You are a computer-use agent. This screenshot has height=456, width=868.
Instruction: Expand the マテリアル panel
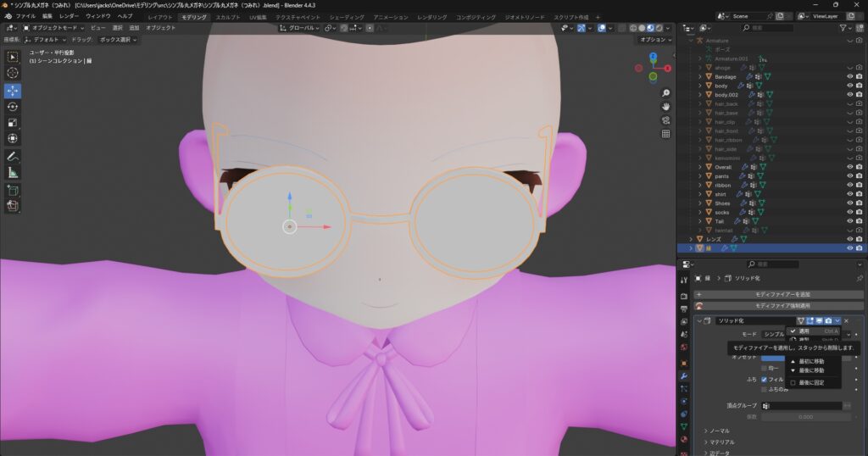[721, 442]
